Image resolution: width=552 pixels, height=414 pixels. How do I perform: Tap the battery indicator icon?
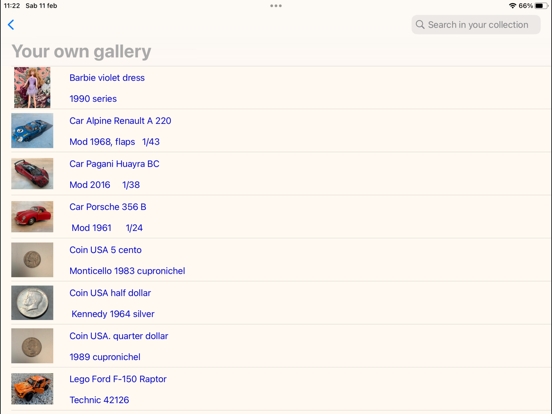click(x=541, y=6)
